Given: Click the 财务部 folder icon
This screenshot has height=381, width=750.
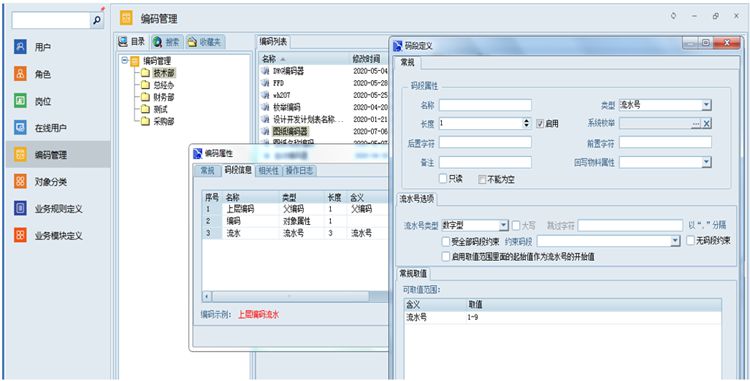Looking at the screenshot, I should click(145, 97).
